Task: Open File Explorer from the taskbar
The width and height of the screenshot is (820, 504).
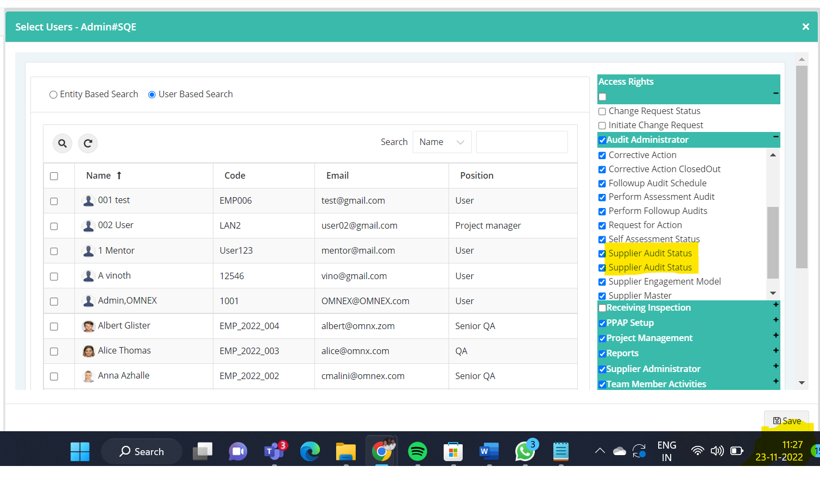Action: tap(346, 451)
